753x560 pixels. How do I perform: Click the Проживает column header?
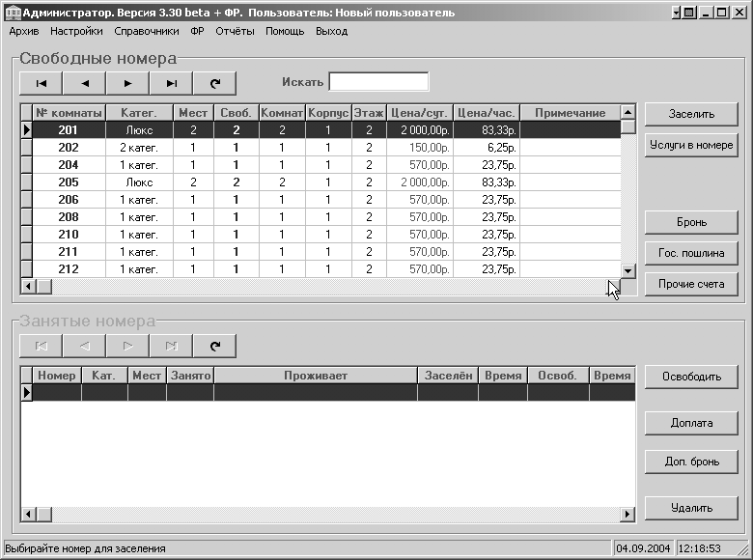[316, 376]
